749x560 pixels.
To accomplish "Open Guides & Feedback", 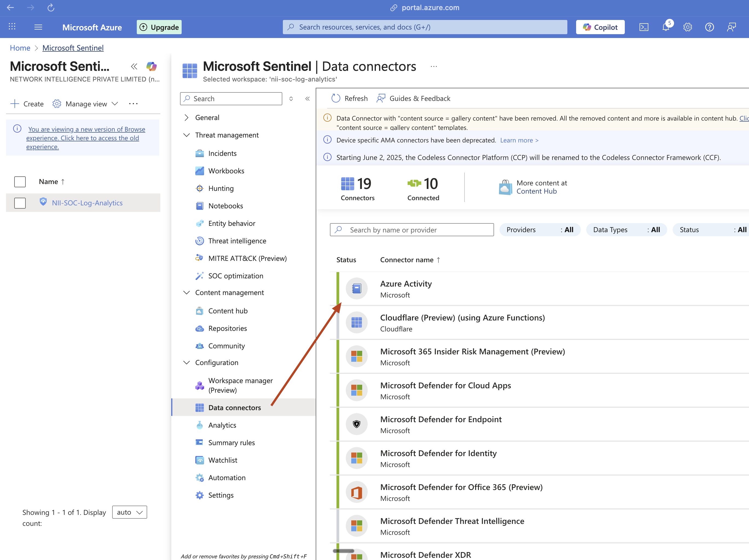I will click(x=414, y=98).
